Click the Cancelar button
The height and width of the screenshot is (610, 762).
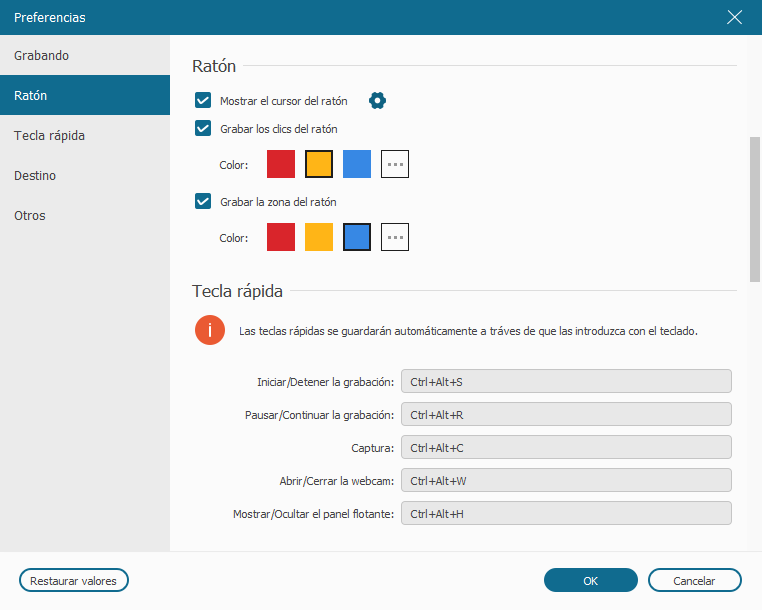[694, 580]
